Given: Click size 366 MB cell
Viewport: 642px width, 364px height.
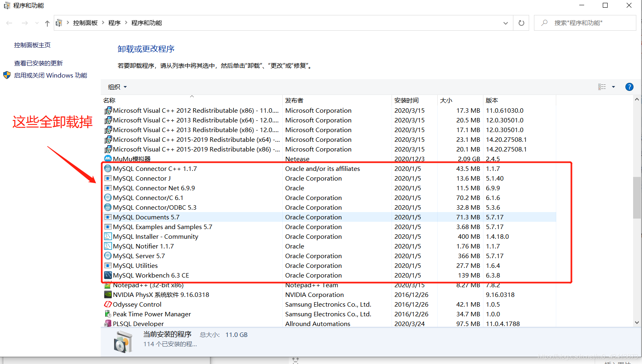Looking at the screenshot, I should [469, 256].
